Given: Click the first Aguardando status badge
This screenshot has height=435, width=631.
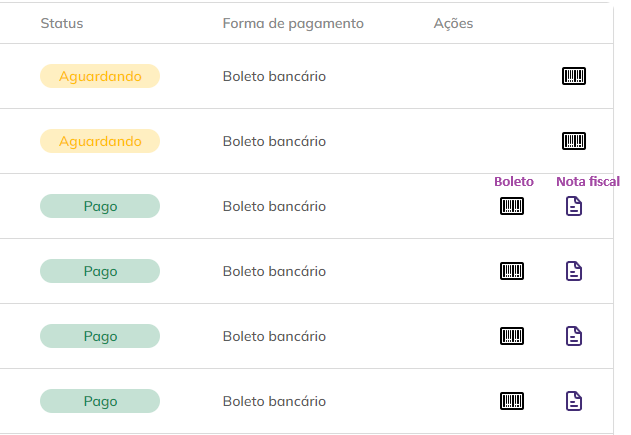Looking at the screenshot, I should pyautogui.click(x=100, y=76).
